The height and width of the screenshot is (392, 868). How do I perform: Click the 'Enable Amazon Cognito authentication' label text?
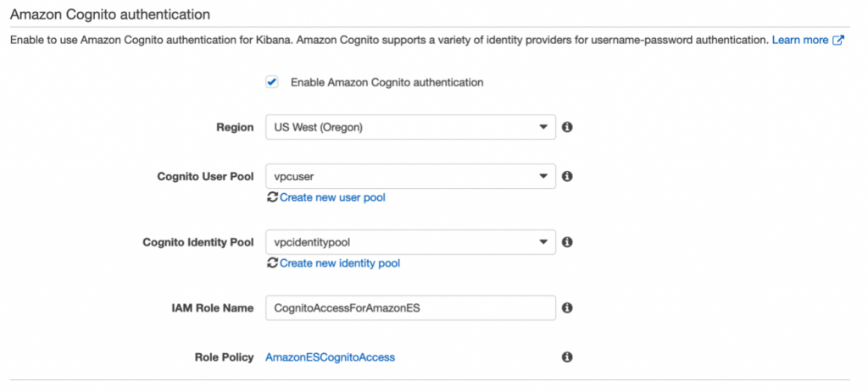[387, 83]
